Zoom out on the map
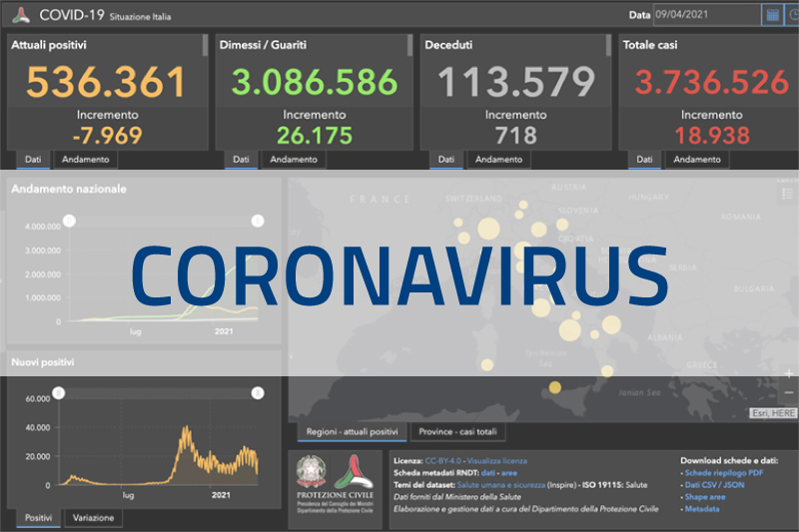Screen dimensions: 799x532 [789, 392]
